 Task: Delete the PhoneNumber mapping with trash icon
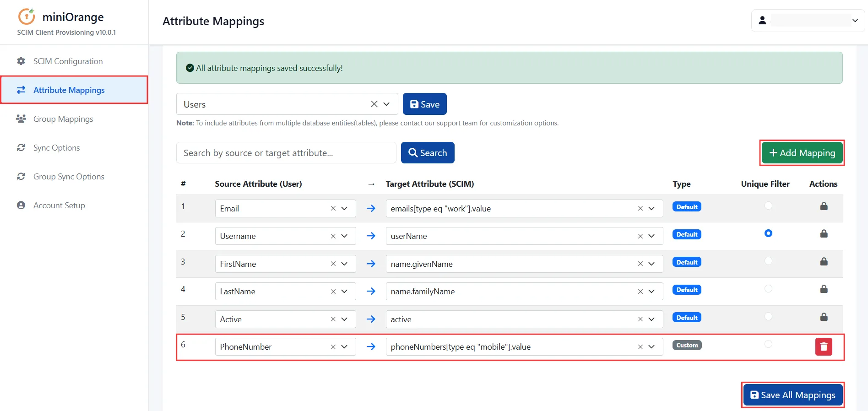click(x=824, y=346)
